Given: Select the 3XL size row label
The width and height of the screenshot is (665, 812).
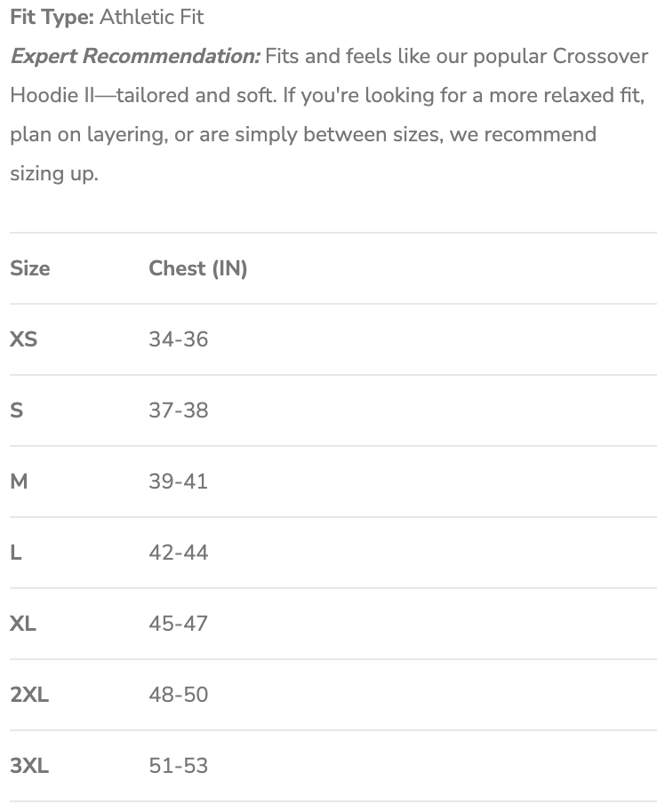Looking at the screenshot, I should pos(29,766).
